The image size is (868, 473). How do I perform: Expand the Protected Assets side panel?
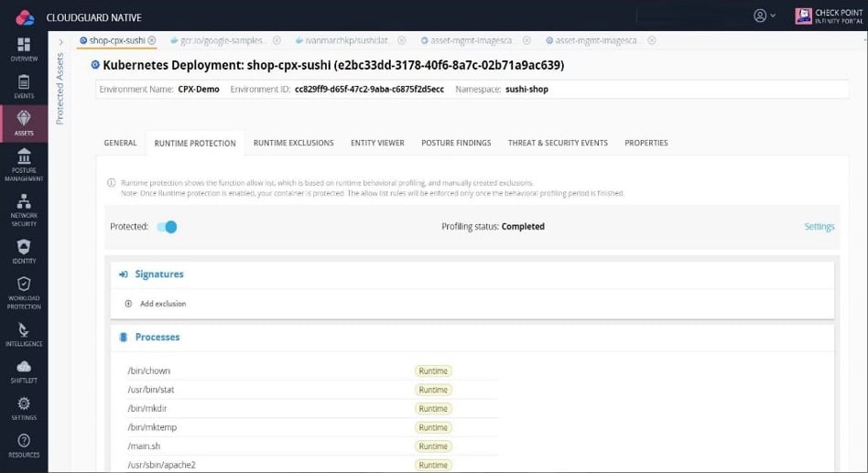point(60,42)
